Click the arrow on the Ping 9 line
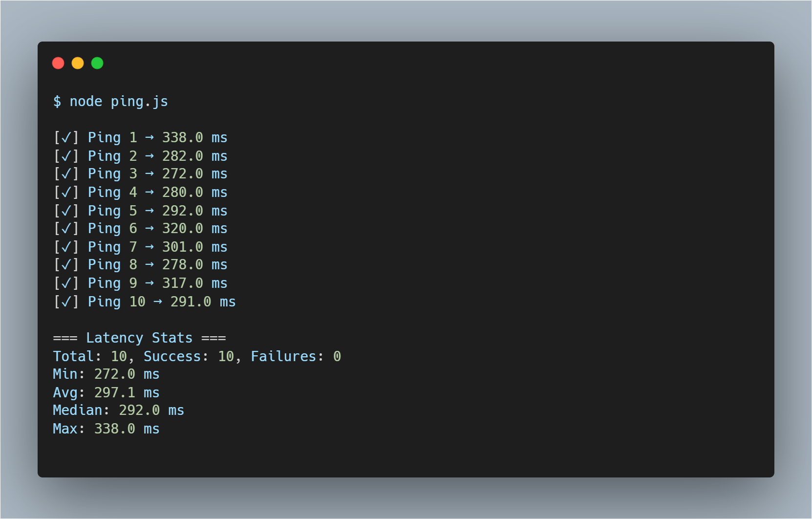This screenshot has width=812, height=519. (x=150, y=283)
